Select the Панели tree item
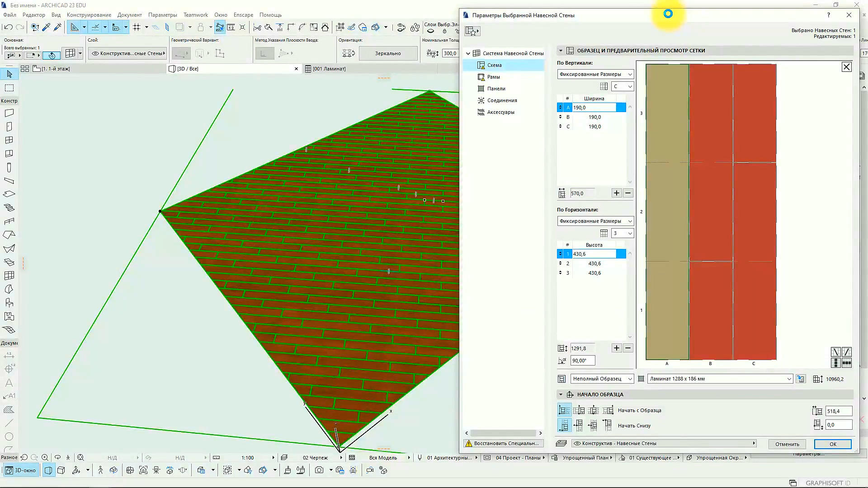Screen dimensions: 868x488 point(496,89)
